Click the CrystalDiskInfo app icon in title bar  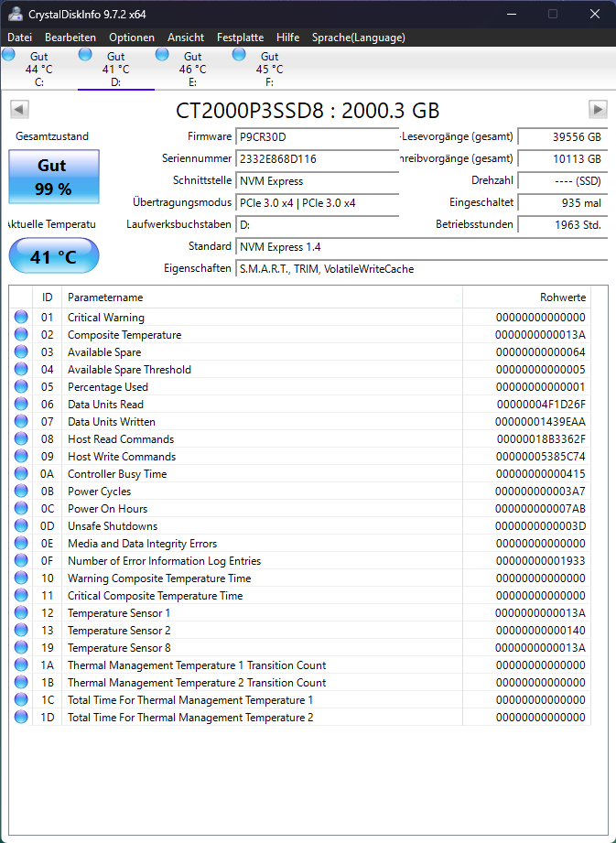click(15, 14)
